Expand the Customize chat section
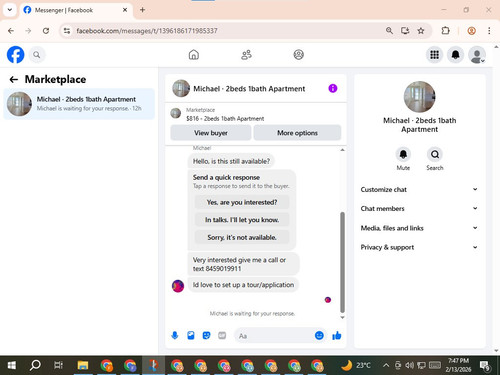The width and height of the screenshot is (500, 375). pos(419,189)
